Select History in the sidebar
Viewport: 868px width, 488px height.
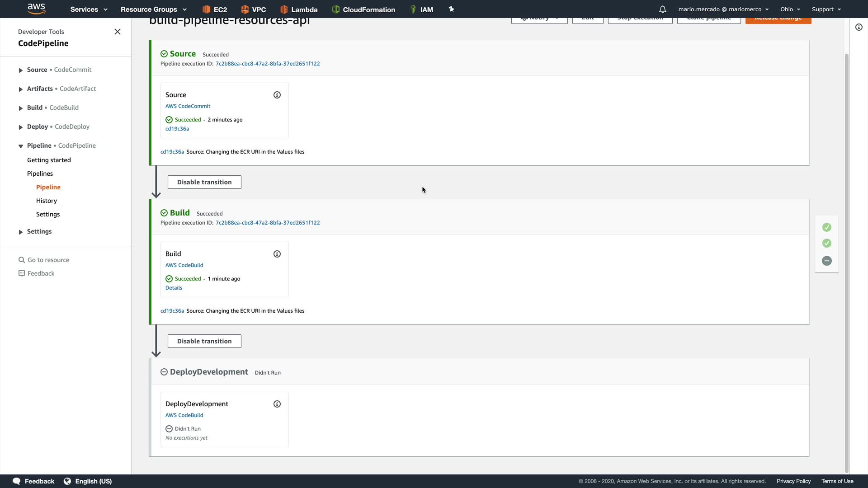pos(47,201)
